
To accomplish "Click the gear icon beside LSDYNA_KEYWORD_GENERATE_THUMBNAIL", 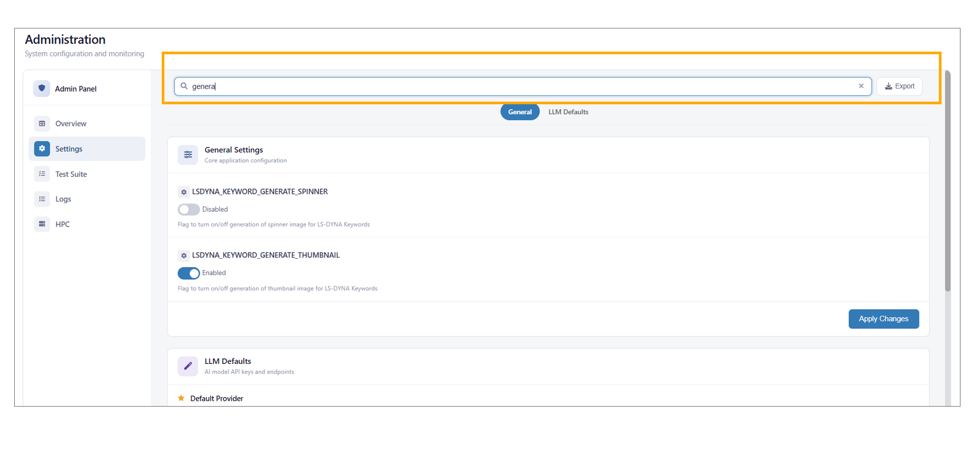I will (x=184, y=255).
